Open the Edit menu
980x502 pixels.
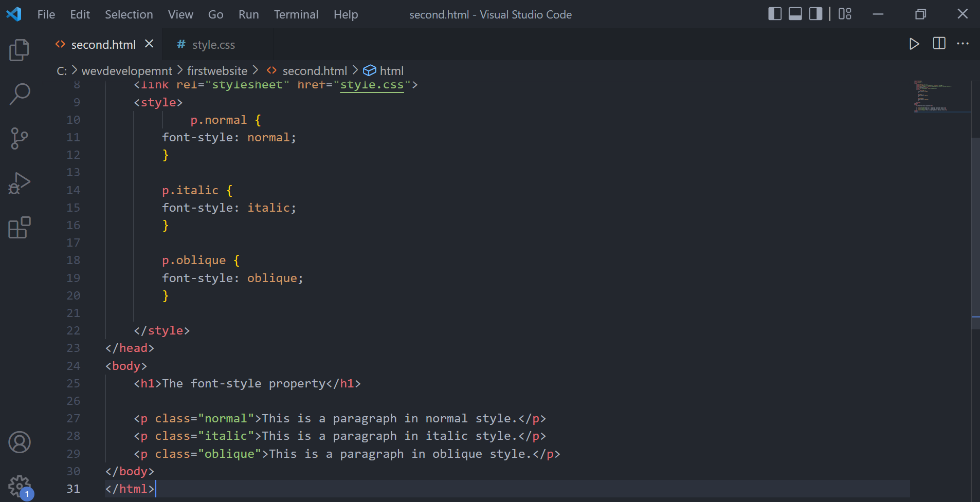[80, 14]
